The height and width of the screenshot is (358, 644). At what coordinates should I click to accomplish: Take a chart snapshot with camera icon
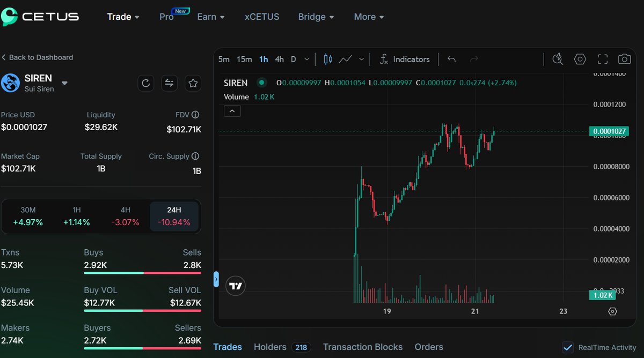624,59
